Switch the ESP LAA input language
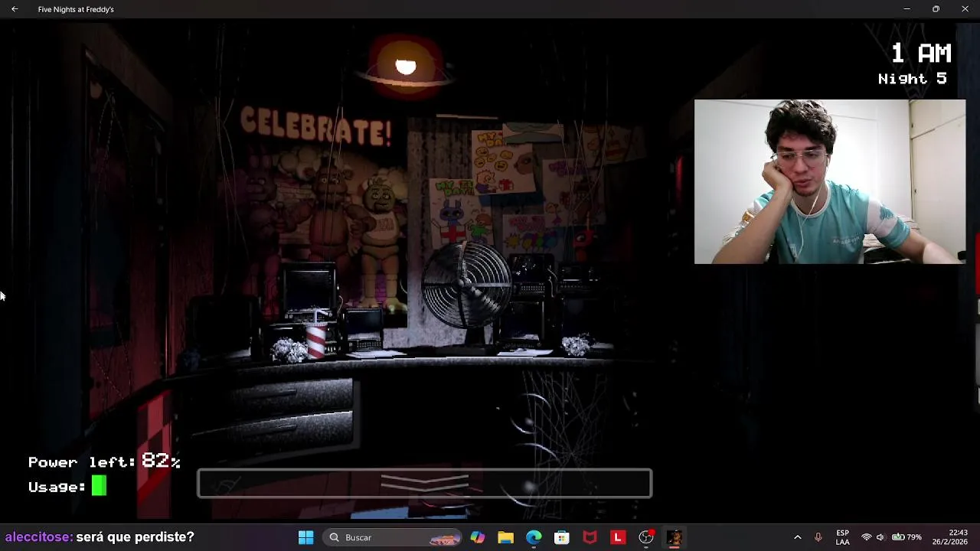 pos(842,537)
